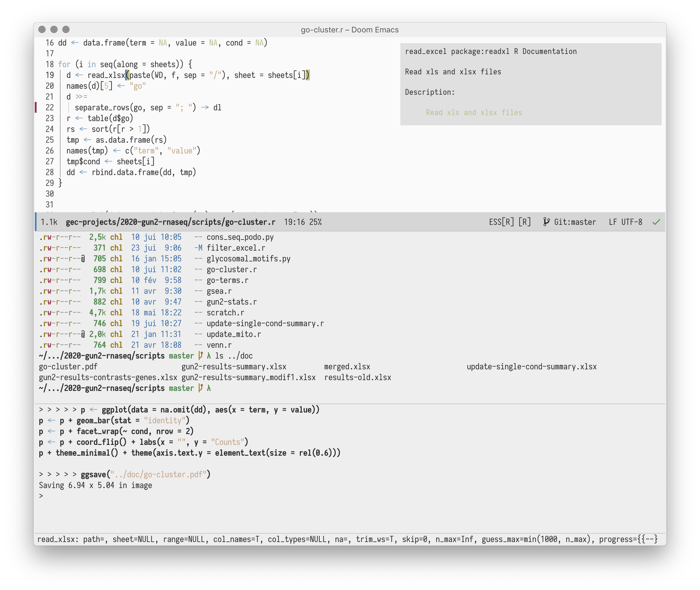
Task: Click the red git-gutter marker at line 22
Action: click(x=36, y=107)
